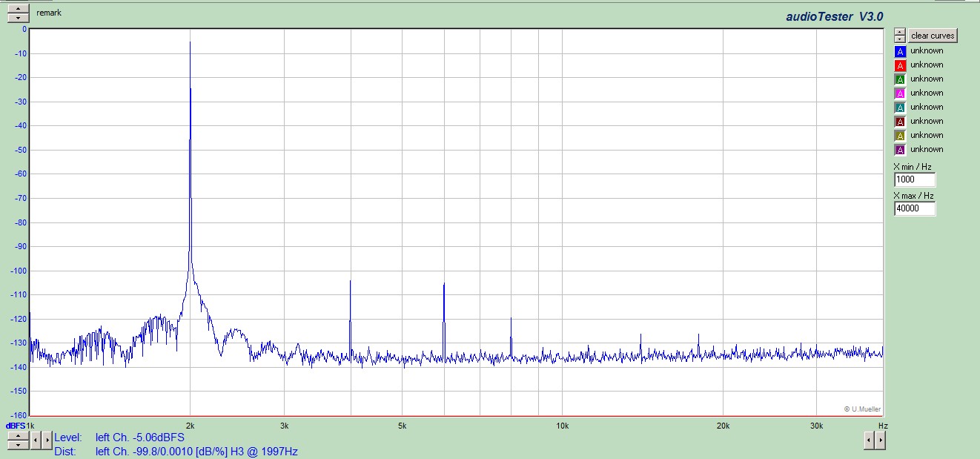Image resolution: width=980 pixels, height=459 pixels.
Task: Click the audioTester V3.0 title text
Action: pyautogui.click(x=835, y=16)
